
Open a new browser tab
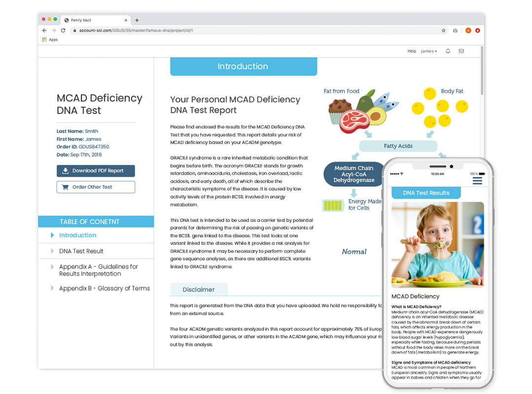(137, 20)
